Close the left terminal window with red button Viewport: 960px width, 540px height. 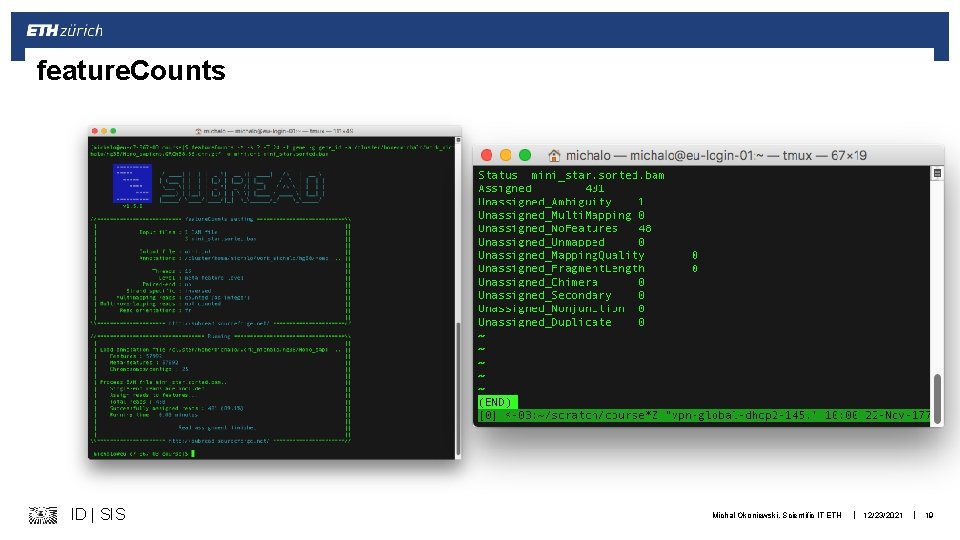tap(94, 131)
